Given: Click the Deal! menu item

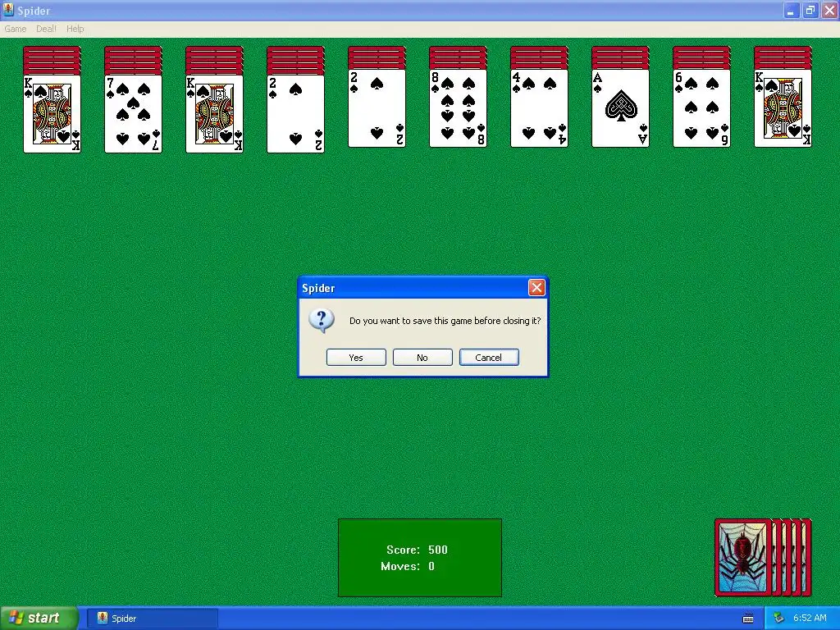Looking at the screenshot, I should pos(46,29).
